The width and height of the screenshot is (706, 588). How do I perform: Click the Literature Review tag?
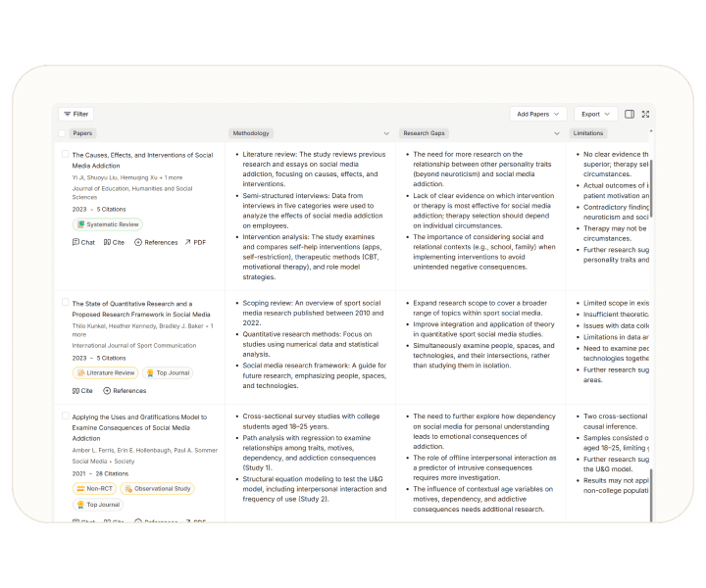coord(106,373)
